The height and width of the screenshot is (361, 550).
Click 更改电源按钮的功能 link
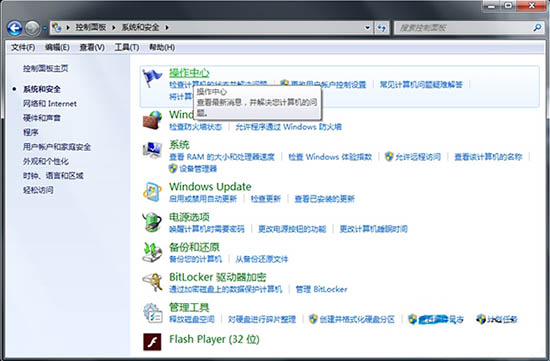pyautogui.click(x=292, y=229)
